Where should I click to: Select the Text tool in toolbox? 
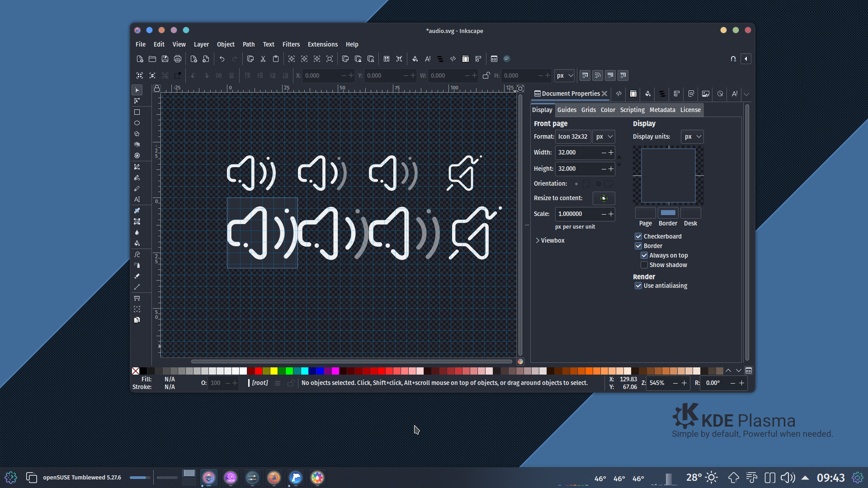pyautogui.click(x=137, y=199)
